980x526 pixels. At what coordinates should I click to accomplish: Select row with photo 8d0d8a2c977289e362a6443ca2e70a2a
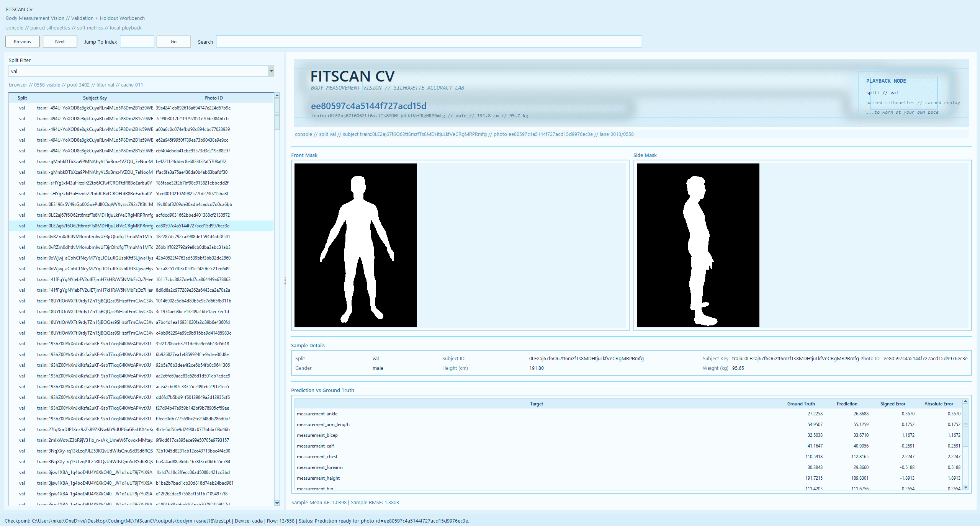point(141,290)
